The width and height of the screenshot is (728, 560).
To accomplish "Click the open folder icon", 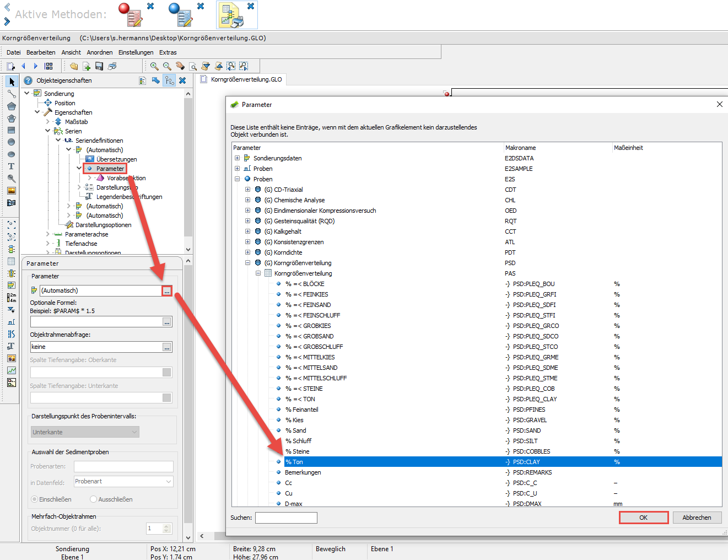I will [x=74, y=66].
